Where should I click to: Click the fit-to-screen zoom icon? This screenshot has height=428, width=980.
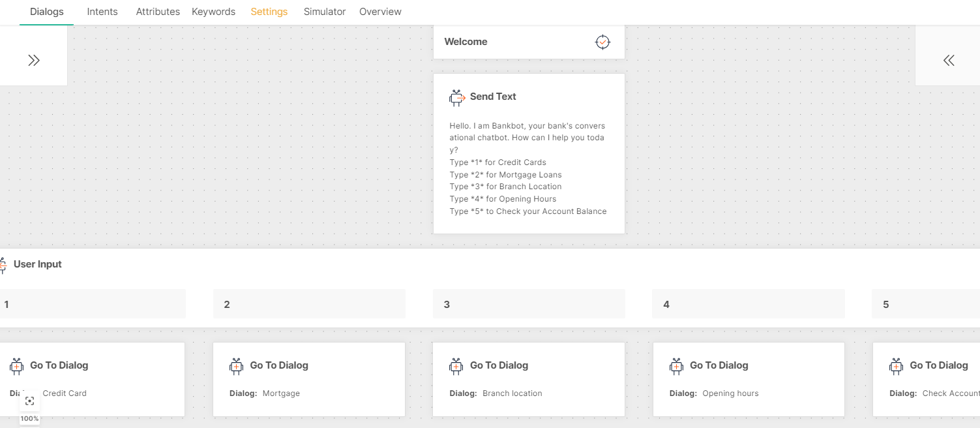29,401
